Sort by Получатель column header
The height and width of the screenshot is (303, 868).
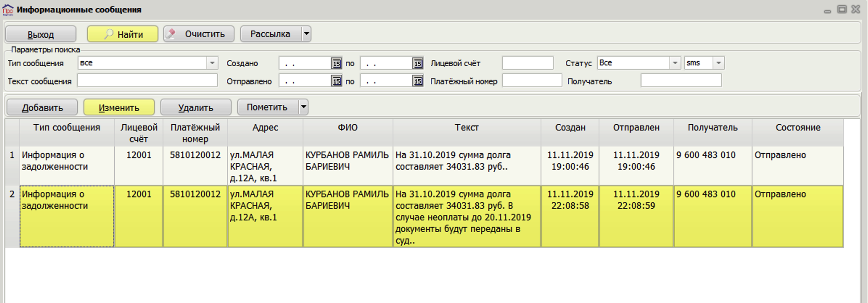point(713,133)
